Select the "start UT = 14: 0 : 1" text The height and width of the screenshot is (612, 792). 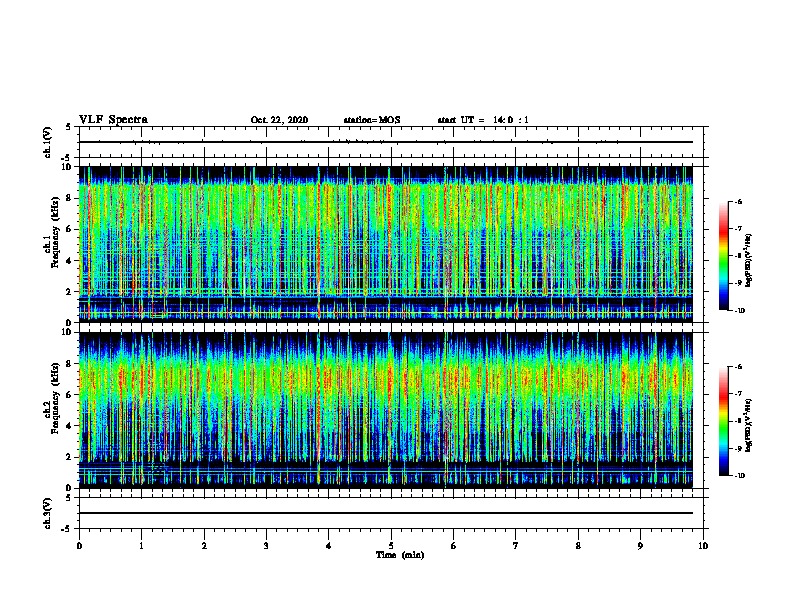[483, 120]
